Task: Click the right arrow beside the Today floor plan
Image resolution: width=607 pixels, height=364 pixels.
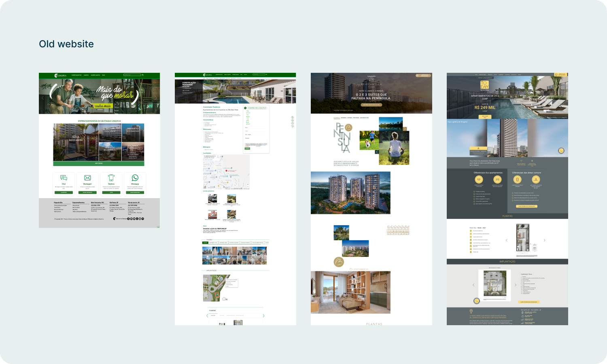Action: pos(544,240)
